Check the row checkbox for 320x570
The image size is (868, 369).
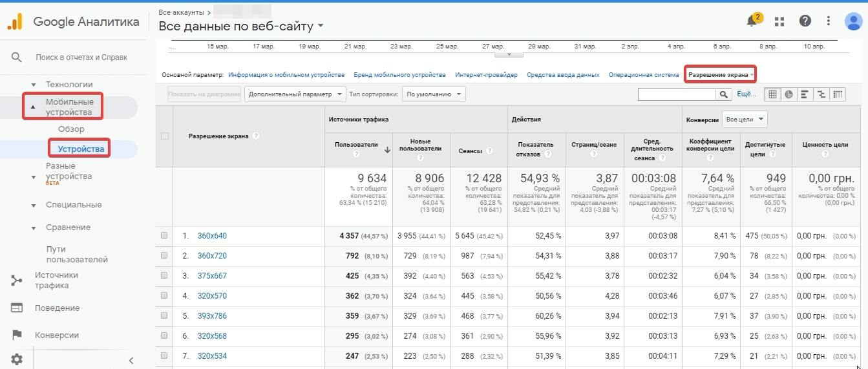(x=164, y=296)
